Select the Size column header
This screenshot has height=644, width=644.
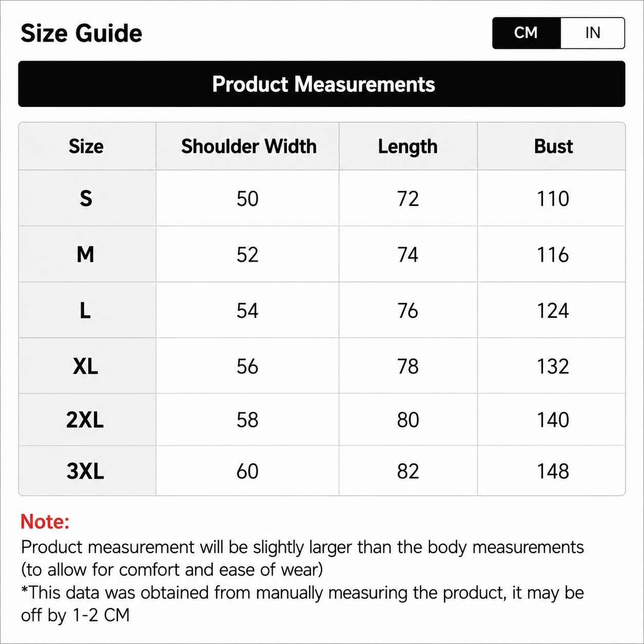pyautogui.click(x=86, y=146)
